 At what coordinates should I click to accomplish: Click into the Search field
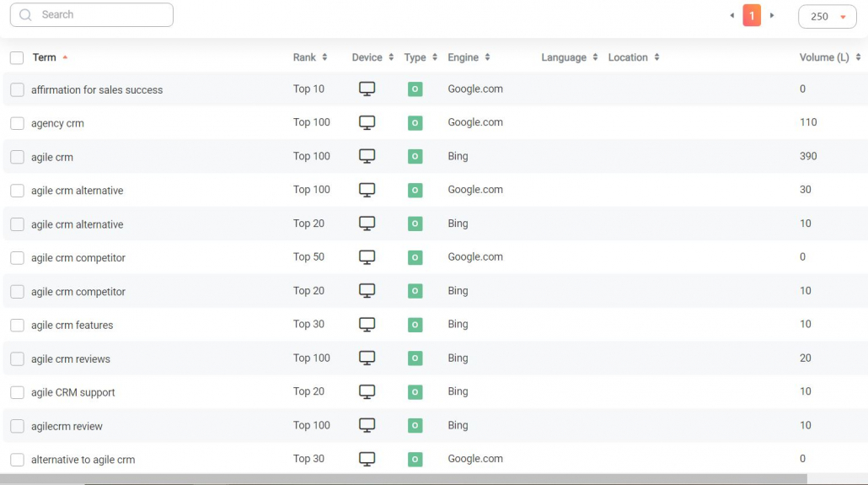pos(91,15)
